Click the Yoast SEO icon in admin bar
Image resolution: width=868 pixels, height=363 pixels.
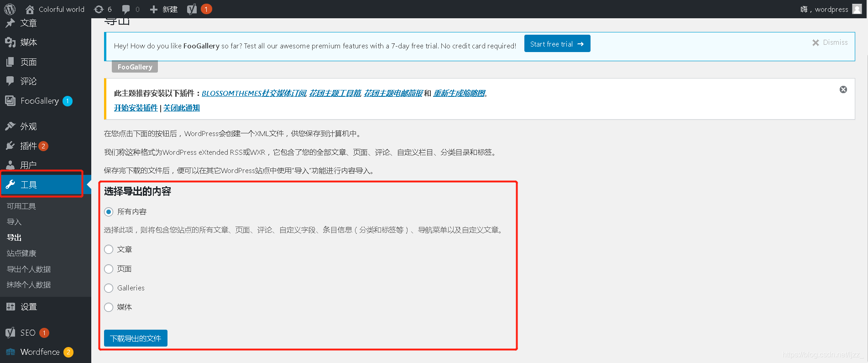(x=192, y=9)
